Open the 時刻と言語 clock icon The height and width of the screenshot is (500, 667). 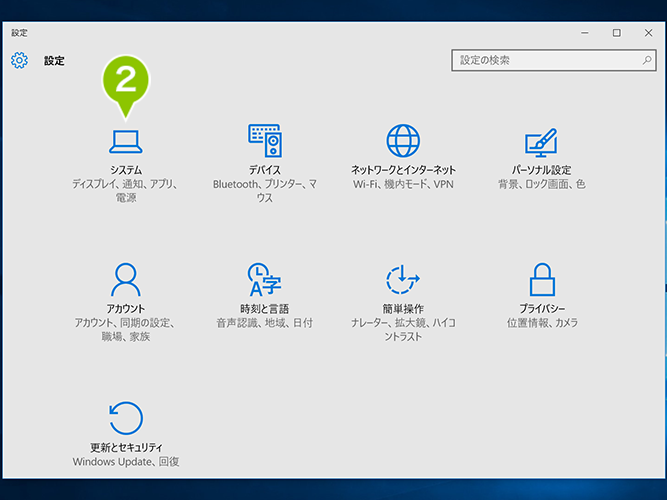tap(264, 279)
